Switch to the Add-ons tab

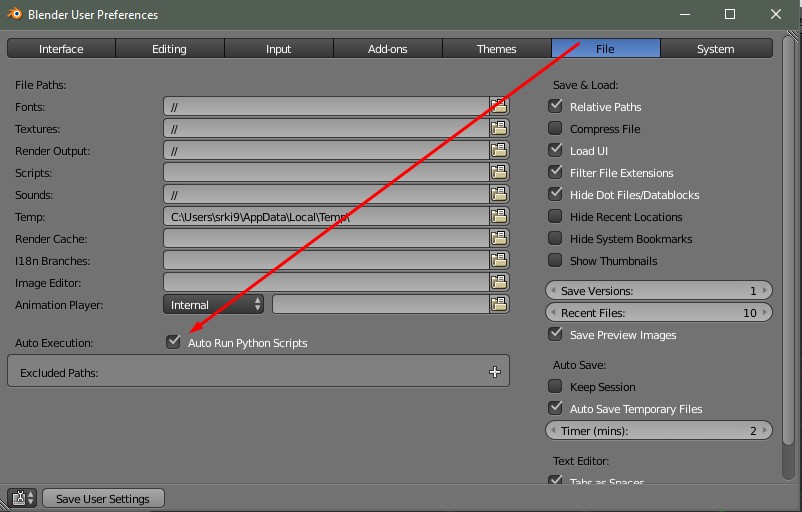click(387, 49)
